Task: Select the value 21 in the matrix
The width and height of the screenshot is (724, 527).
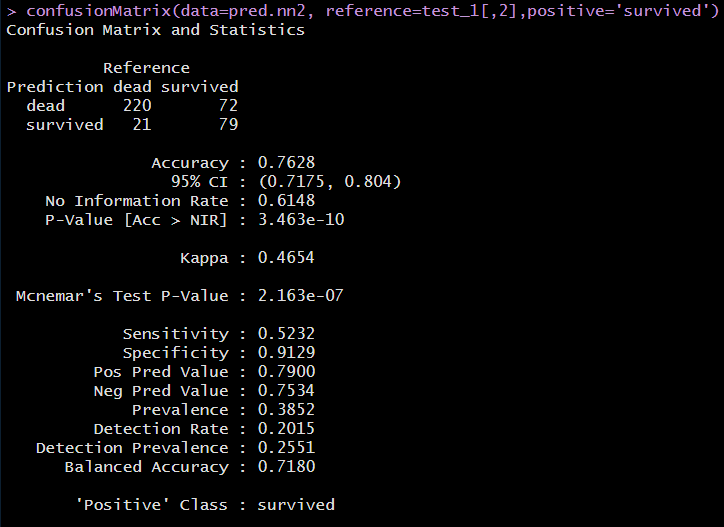Action: pos(142,125)
